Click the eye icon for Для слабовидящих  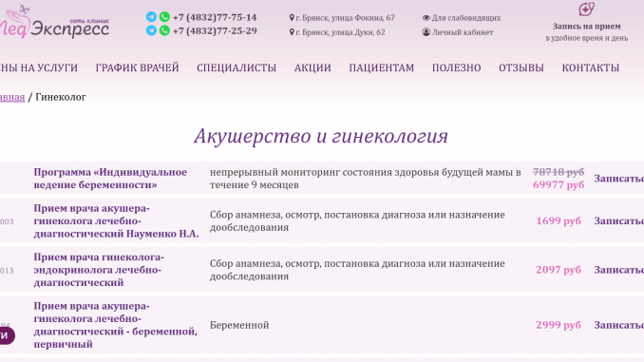426,18
